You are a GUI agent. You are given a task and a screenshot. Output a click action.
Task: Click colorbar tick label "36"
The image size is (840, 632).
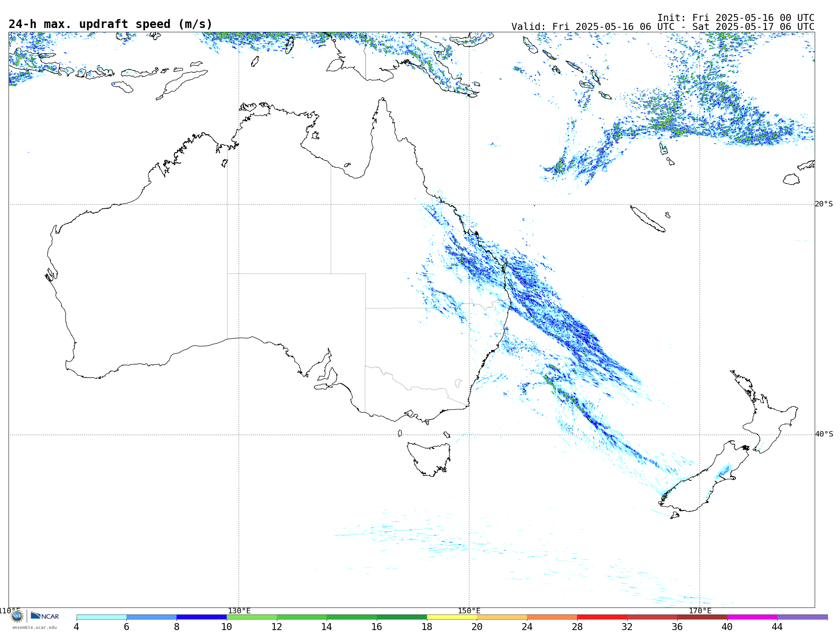click(677, 627)
